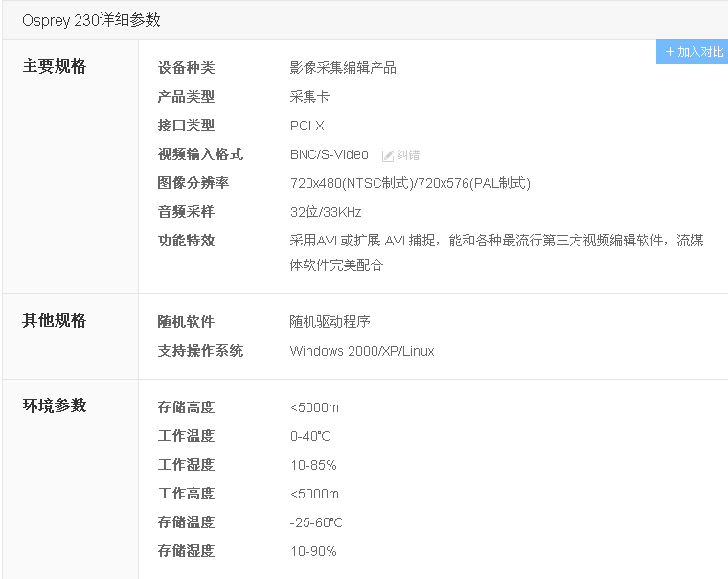This screenshot has height=579, width=728.
Task: Click the 存储高度 label
Action: [186, 407]
